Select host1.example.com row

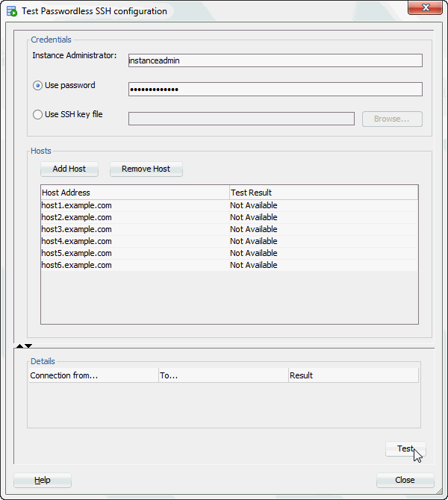(229, 205)
